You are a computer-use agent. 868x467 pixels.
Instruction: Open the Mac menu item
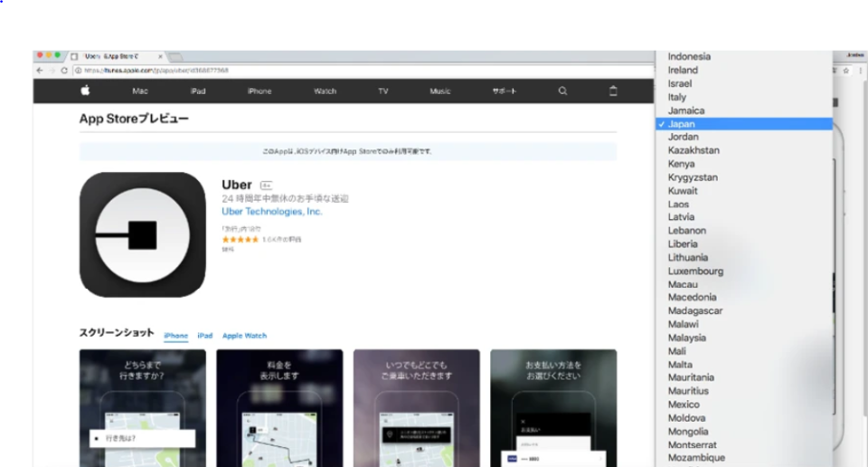[140, 91]
